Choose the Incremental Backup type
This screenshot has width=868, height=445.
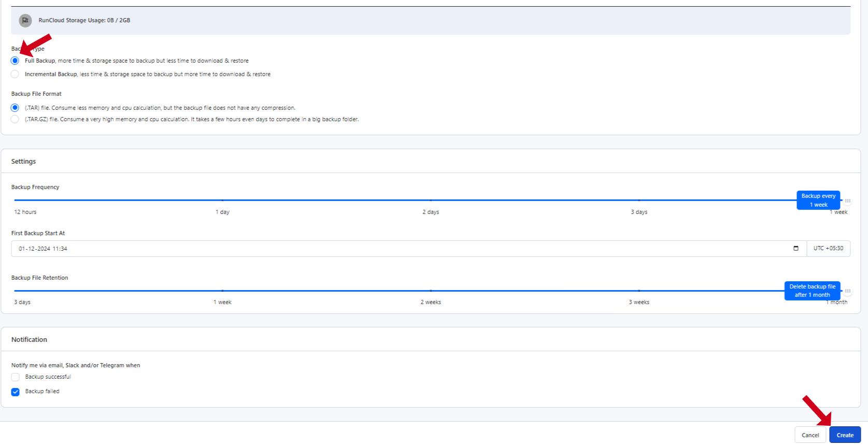15,75
